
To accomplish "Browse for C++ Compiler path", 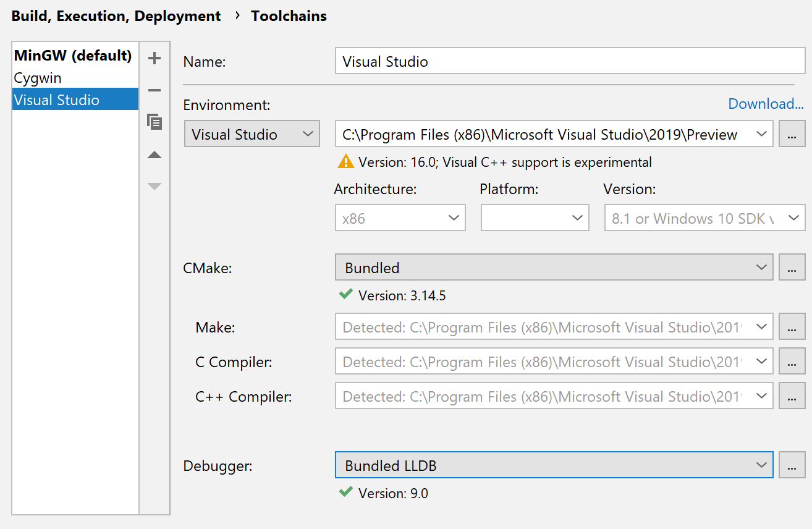I will pyautogui.click(x=792, y=396).
